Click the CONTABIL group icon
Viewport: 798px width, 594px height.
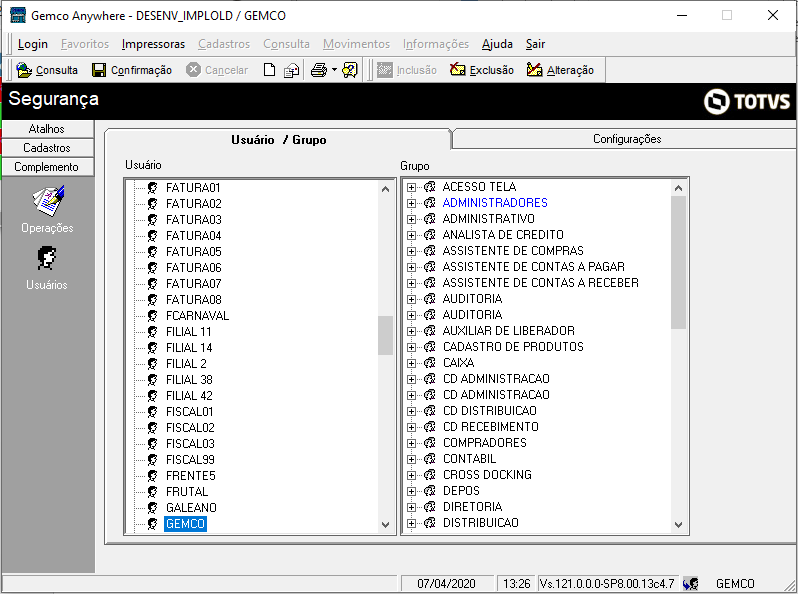pos(430,459)
